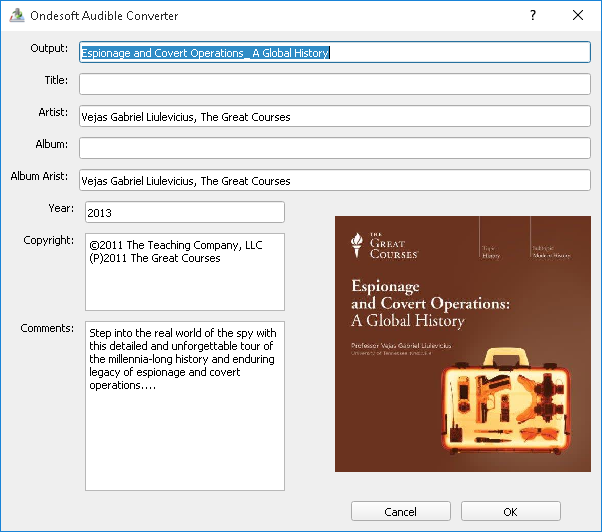Viewport: 602px width, 532px height.
Task: Click the Artist label
Action: 53,112
